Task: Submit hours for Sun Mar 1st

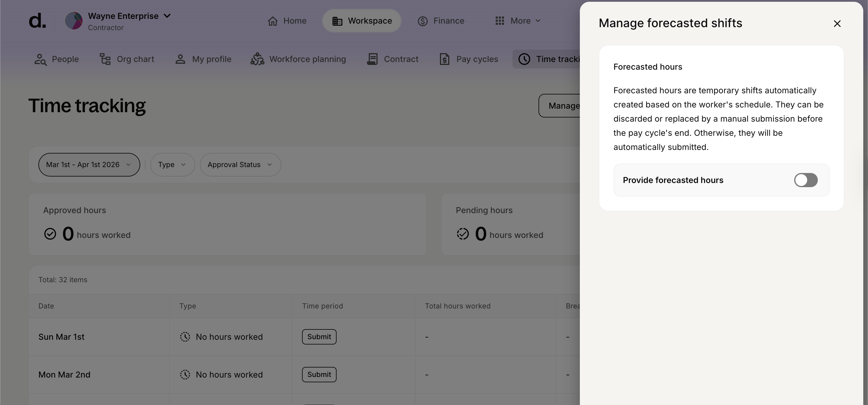Action: point(319,337)
